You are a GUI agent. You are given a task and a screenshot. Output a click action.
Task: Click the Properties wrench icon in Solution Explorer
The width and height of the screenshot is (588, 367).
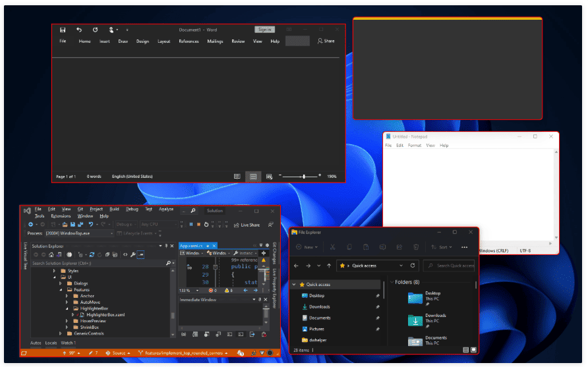[x=132, y=255]
